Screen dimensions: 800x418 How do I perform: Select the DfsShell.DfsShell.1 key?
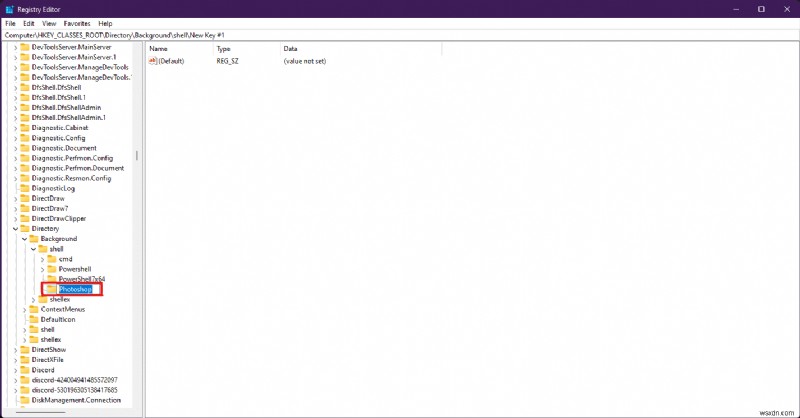[59, 97]
